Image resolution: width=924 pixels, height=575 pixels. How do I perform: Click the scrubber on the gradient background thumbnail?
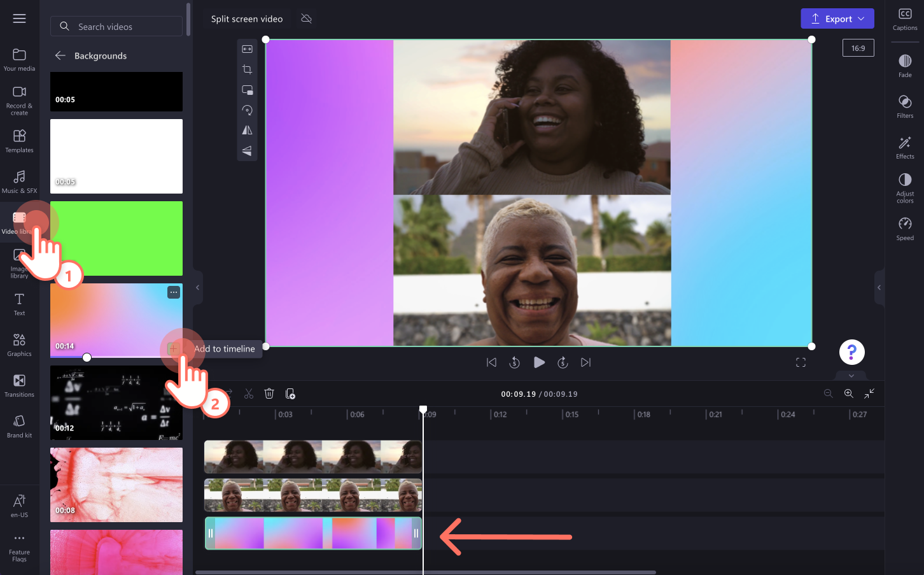(x=87, y=357)
